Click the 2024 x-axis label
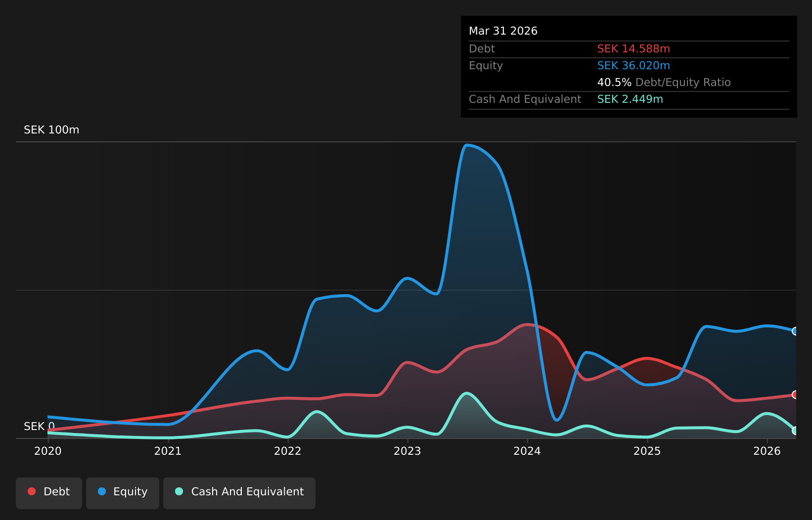The height and width of the screenshot is (520, 812). [527, 451]
